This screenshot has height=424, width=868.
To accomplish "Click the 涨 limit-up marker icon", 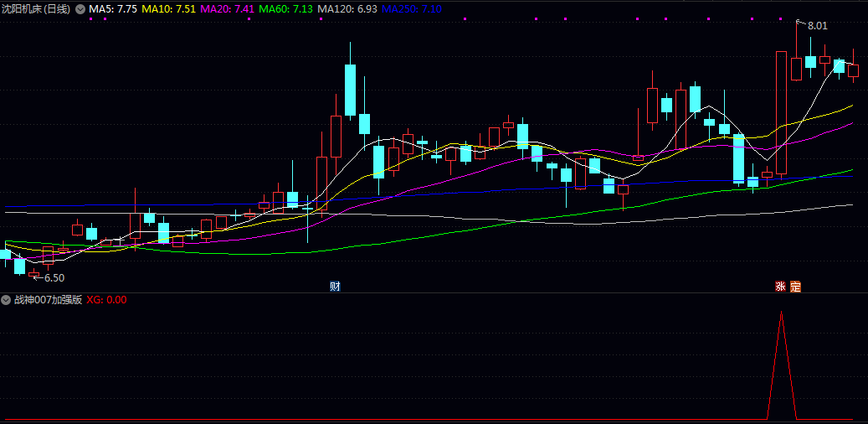I will [x=781, y=287].
